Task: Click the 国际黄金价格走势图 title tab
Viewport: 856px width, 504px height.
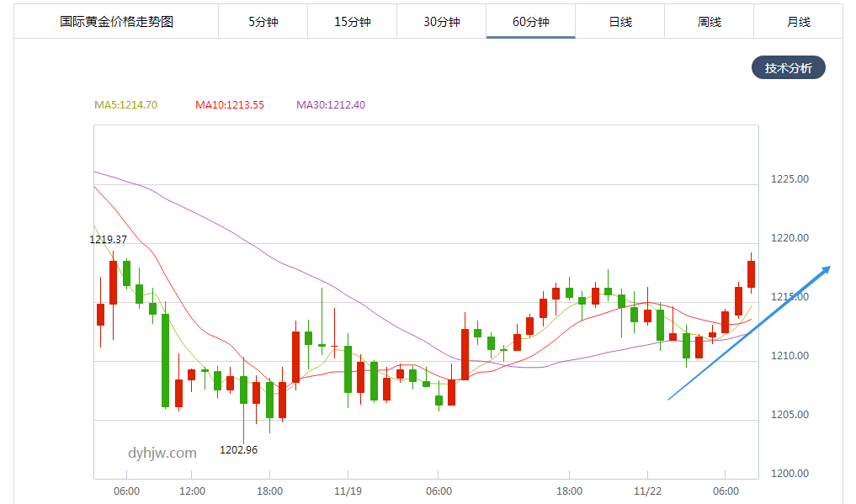Action: tap(117, 22)
